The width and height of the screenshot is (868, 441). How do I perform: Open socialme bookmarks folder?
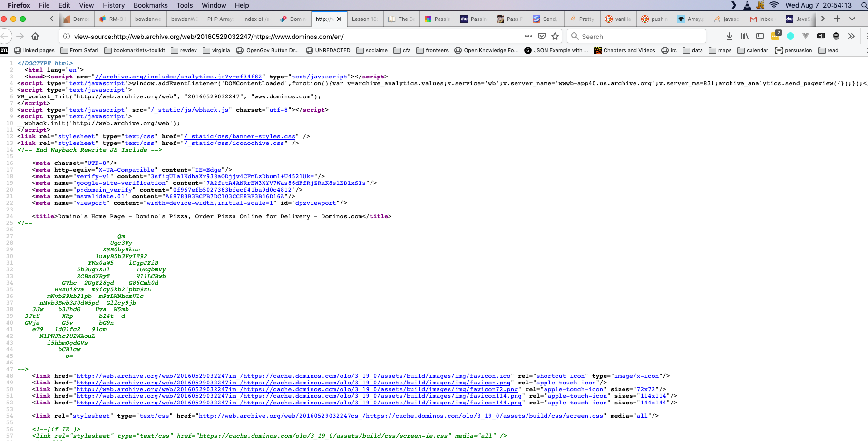pos(372,50)
